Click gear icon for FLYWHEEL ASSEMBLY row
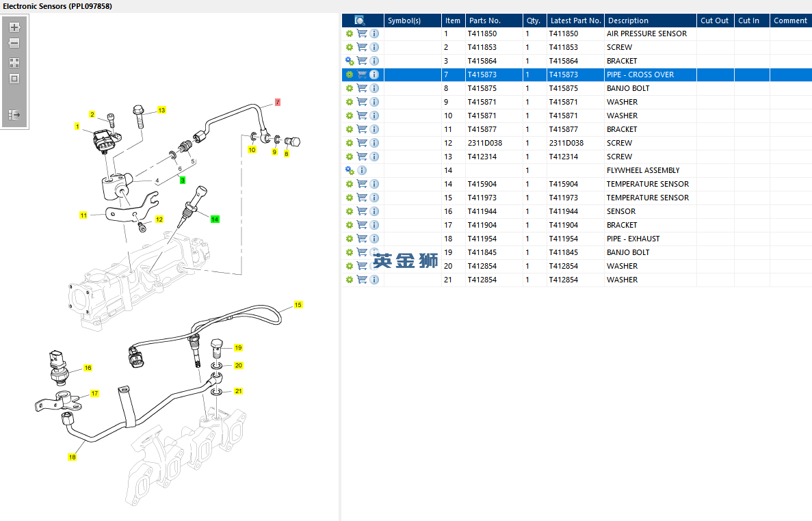The height and width of the screenshot is (521, 812). pyautogui.click(x=350, y=170)
